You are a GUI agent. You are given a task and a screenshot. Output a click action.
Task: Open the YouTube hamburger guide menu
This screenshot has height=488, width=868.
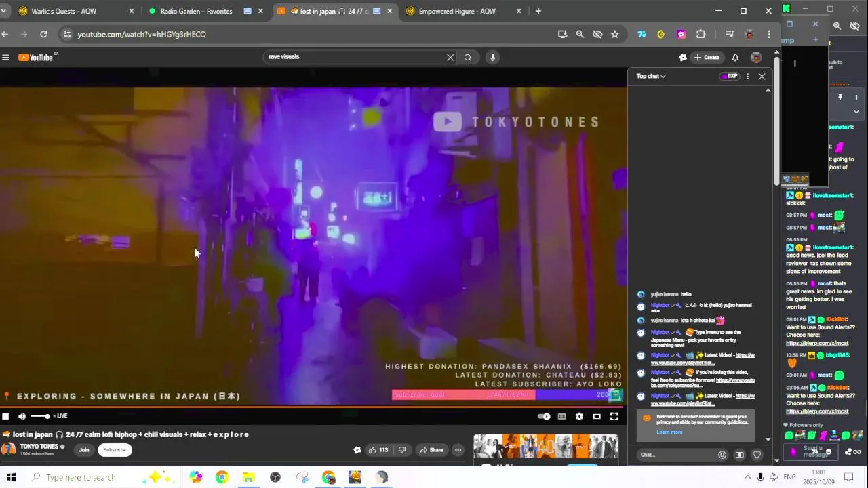click(5, 58)
